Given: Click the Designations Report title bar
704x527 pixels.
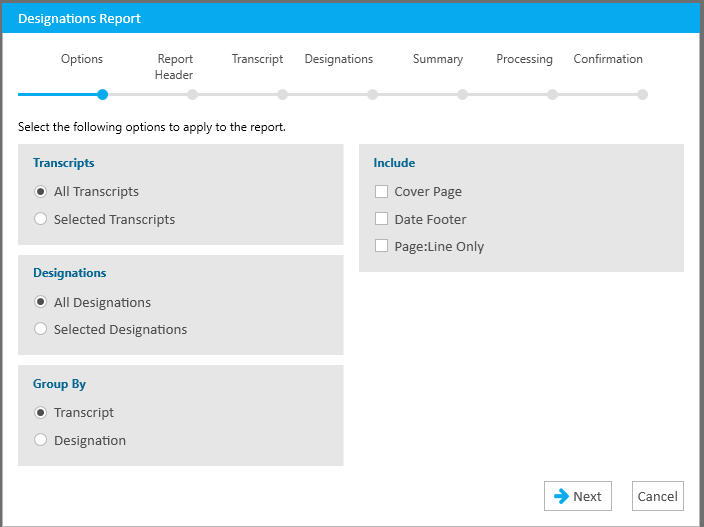Looking at the screenshot, I should coord(352,18).
